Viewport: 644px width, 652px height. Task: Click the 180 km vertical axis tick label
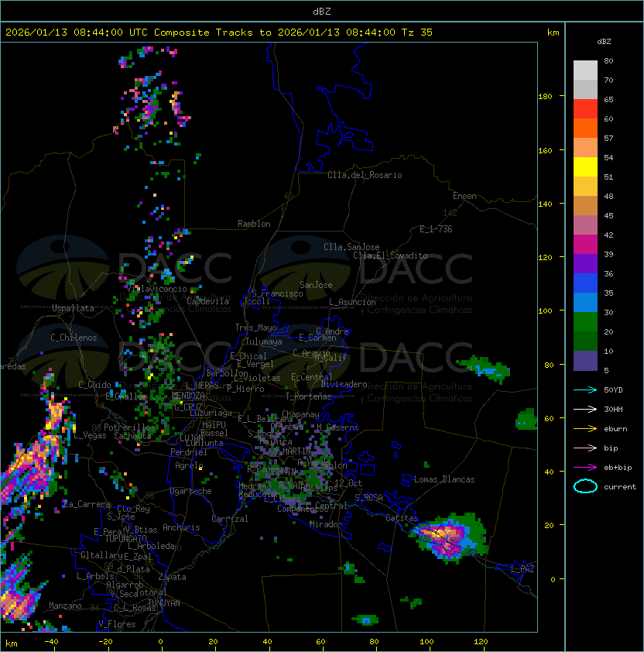[545, 96]
